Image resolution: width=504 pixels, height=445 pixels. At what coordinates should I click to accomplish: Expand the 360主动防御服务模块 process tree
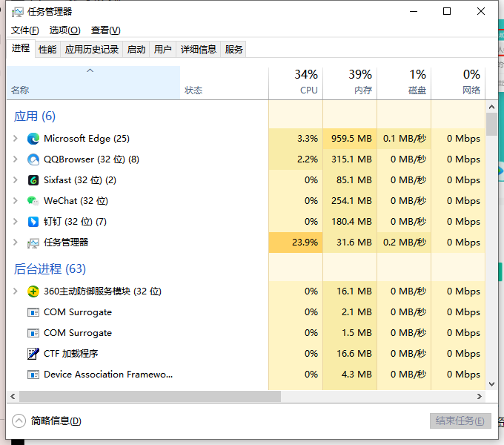(x=16, y=291)
